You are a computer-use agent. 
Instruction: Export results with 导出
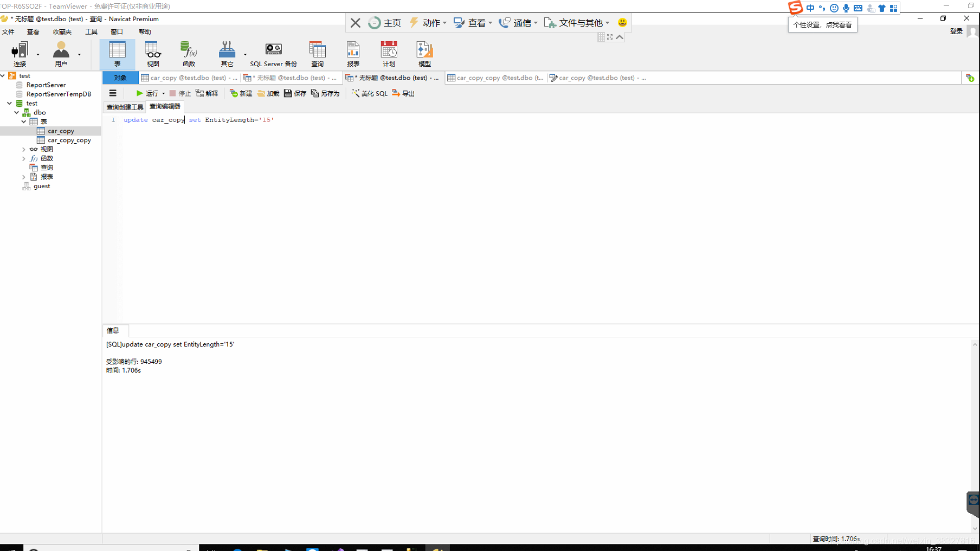[x=403, y=93]
